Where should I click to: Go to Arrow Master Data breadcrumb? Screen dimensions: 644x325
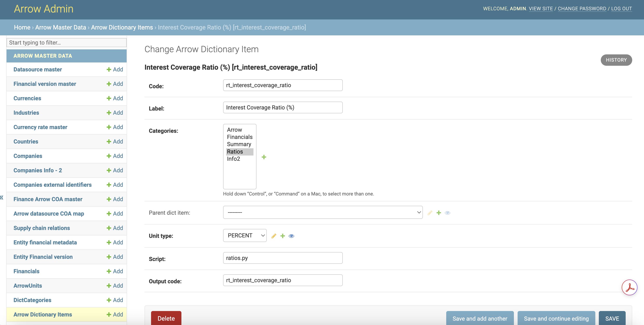click(60, 27)
